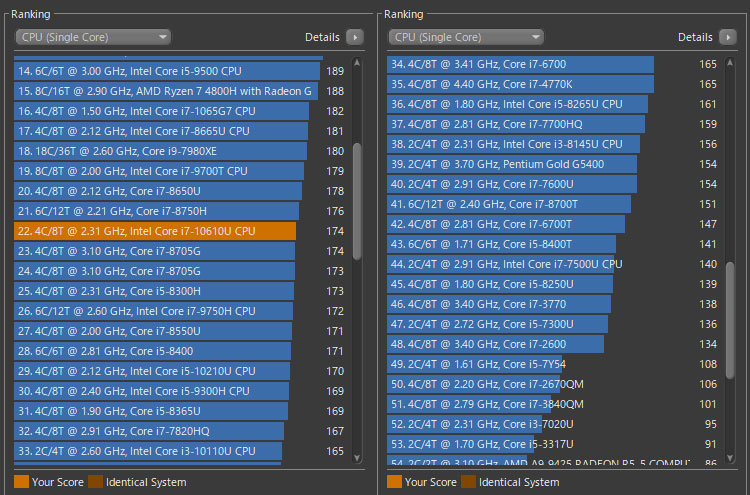This screenshot has height=495, width=750.
Task: Select row 42 Core i7-6700T
Action: 552,224
